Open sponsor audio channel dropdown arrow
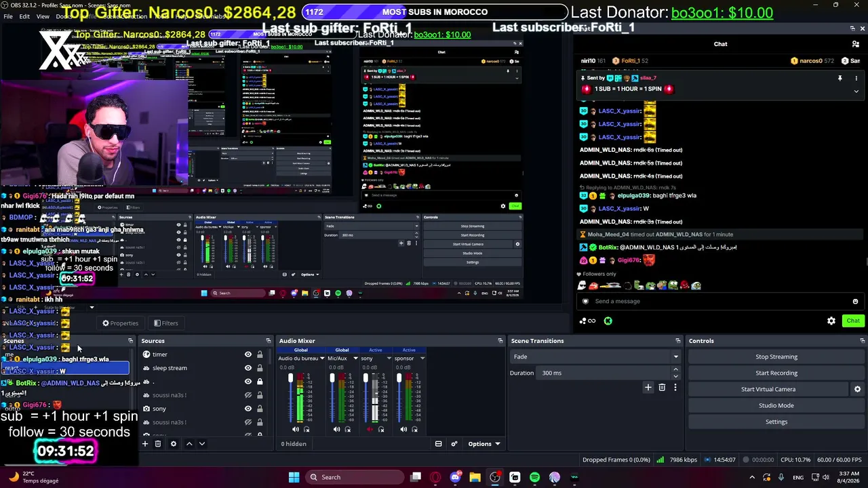The width and height of the screenshot is (868, 488). 422,359
